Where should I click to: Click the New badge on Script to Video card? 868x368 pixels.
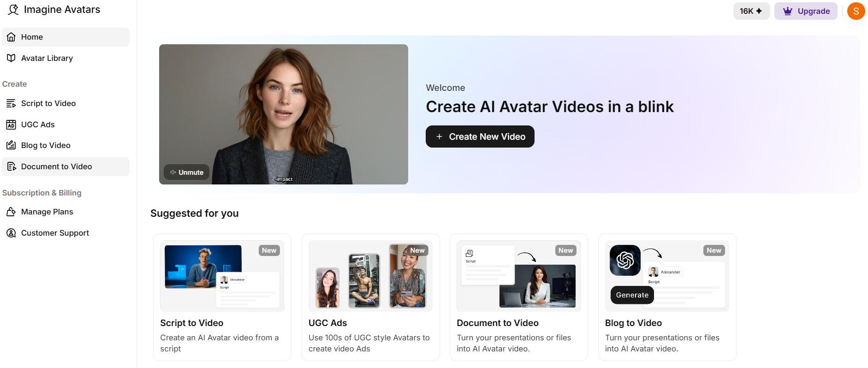point(269,250)
